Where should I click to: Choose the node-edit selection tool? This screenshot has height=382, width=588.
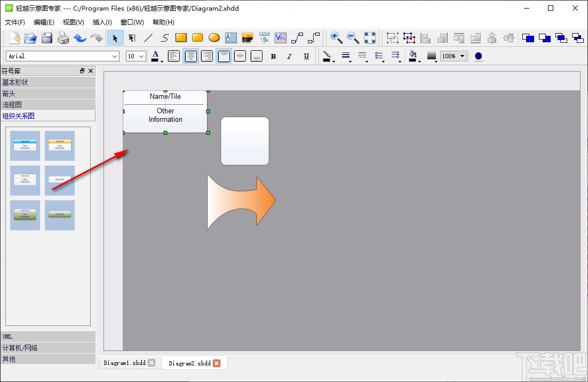click(x=132, y=38)
